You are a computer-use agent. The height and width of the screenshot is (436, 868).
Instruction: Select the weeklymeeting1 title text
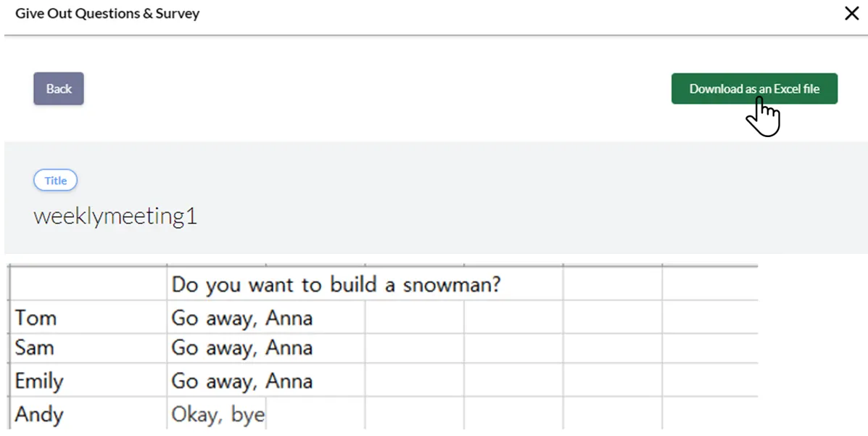click(x=115, y=216)
